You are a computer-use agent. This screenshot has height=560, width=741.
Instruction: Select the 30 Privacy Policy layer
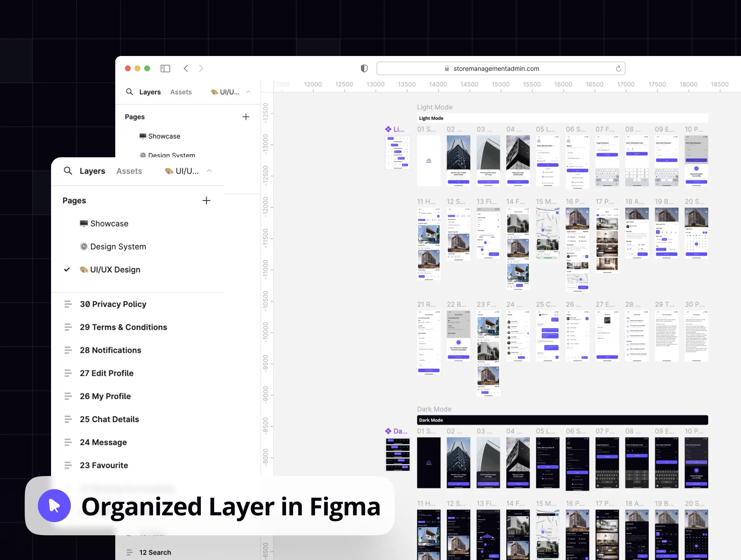click(x=113, y=304)
